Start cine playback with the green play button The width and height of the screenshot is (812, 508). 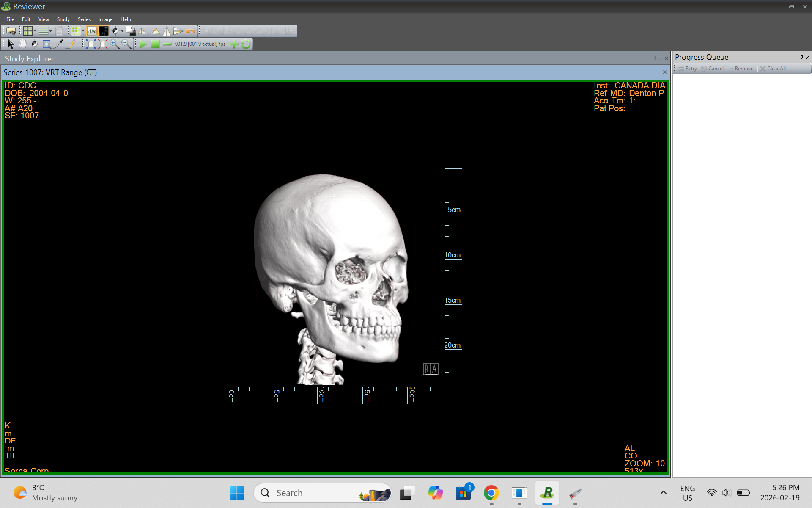pos(144,44)
